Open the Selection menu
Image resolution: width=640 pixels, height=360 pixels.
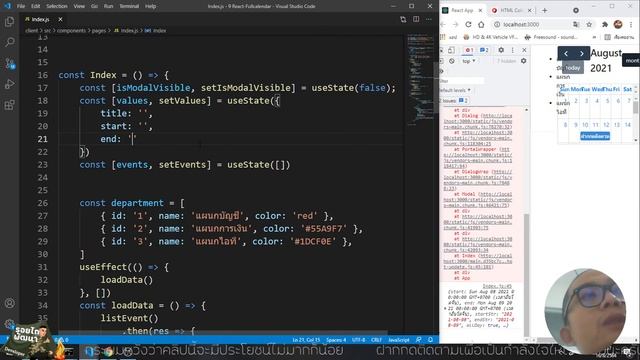tap(57, 6)
